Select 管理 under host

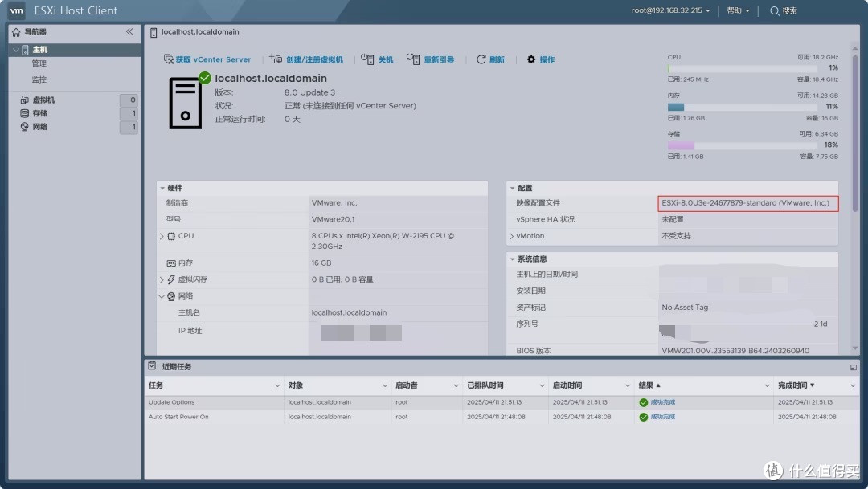(x=39, y=63)
